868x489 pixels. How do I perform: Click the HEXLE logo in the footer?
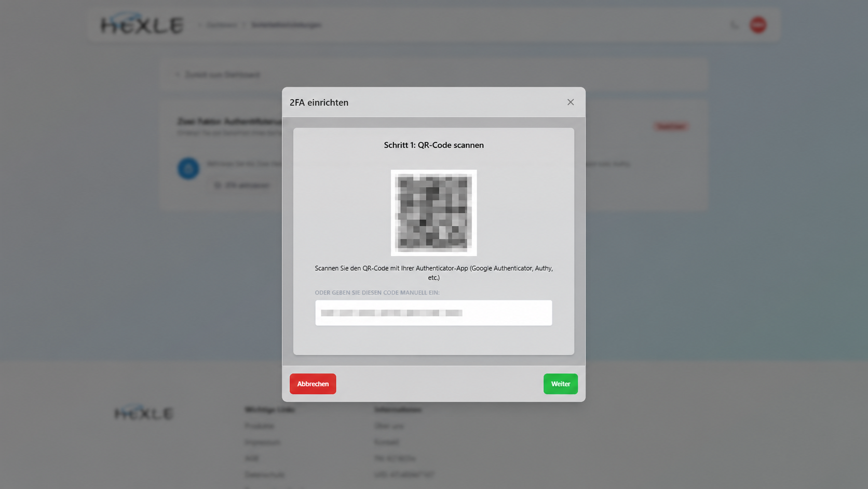click(144, 413)
